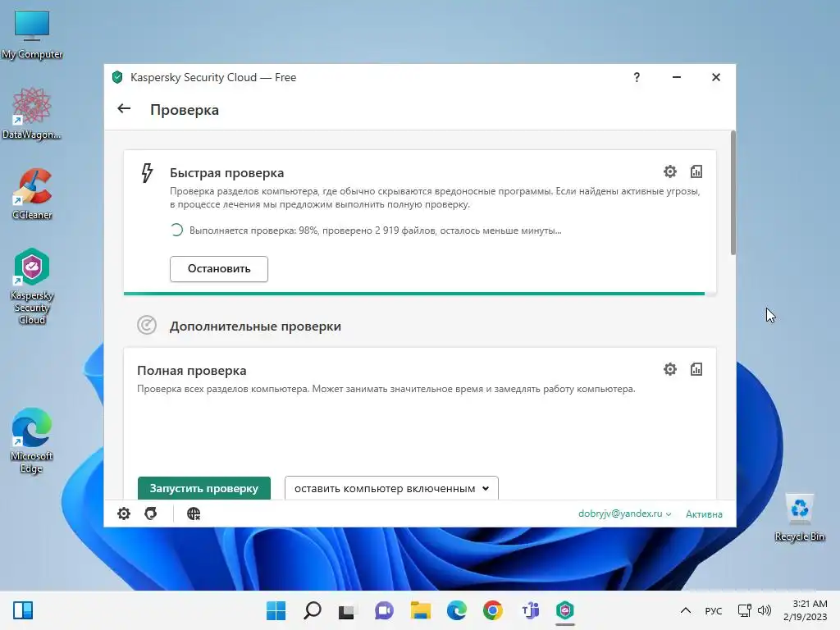Open the volume tray icon
Viewport: 840px width, 630px height.
point(765,610)
